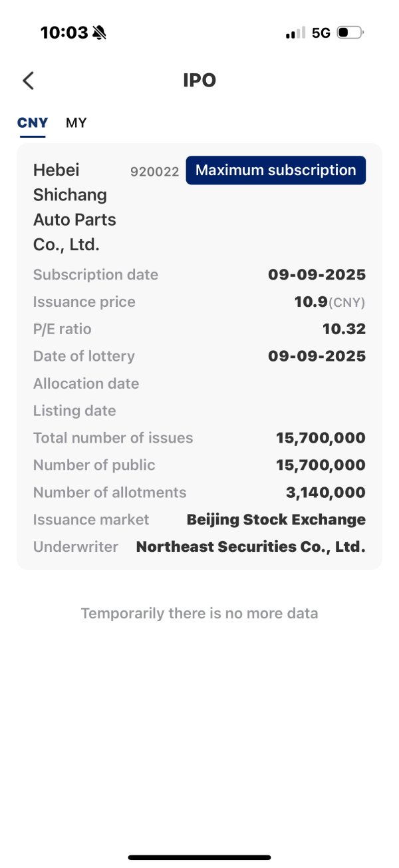399x868 pixels.
Task: Tap the 5G network indicator
Action: (321, 33)
